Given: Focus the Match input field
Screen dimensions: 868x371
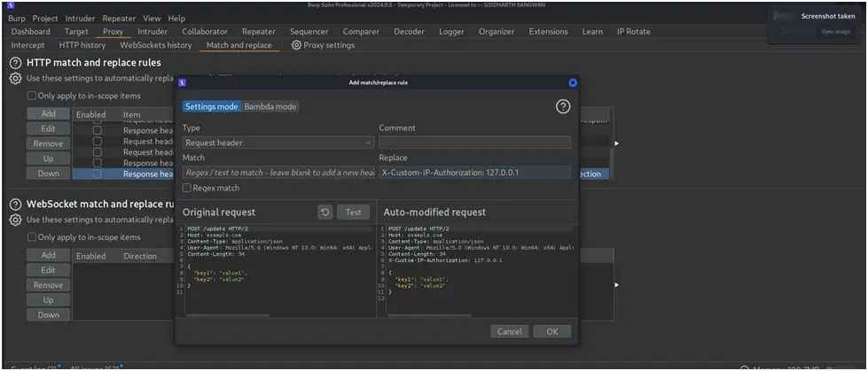Looking at the screenshot, I should point(278,173).
